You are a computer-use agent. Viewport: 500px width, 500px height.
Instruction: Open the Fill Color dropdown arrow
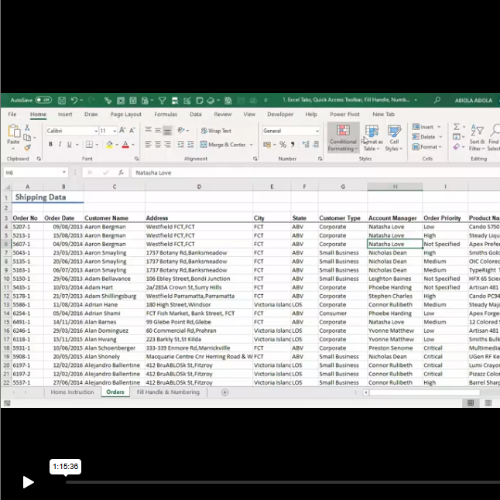point(117,145)
